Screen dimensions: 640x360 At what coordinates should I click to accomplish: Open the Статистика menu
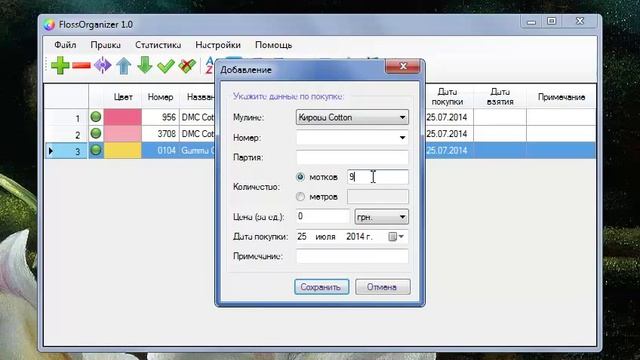[x=158, y=45]
